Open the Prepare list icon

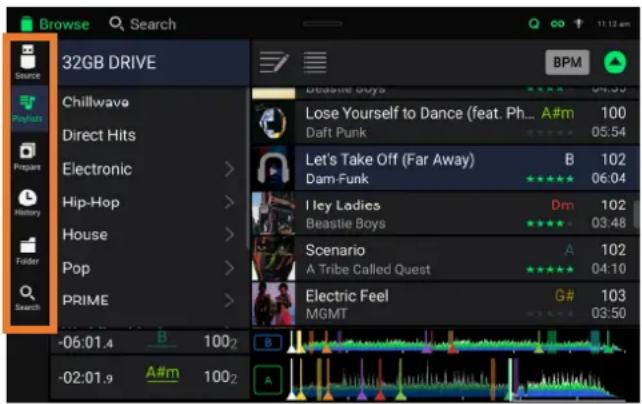click(x=27, y=156)
